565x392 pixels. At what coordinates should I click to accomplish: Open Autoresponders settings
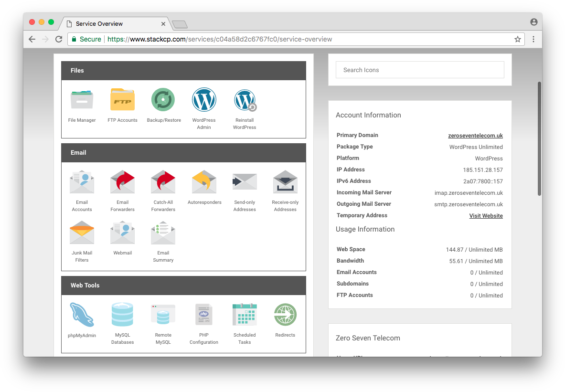[204, 182]
